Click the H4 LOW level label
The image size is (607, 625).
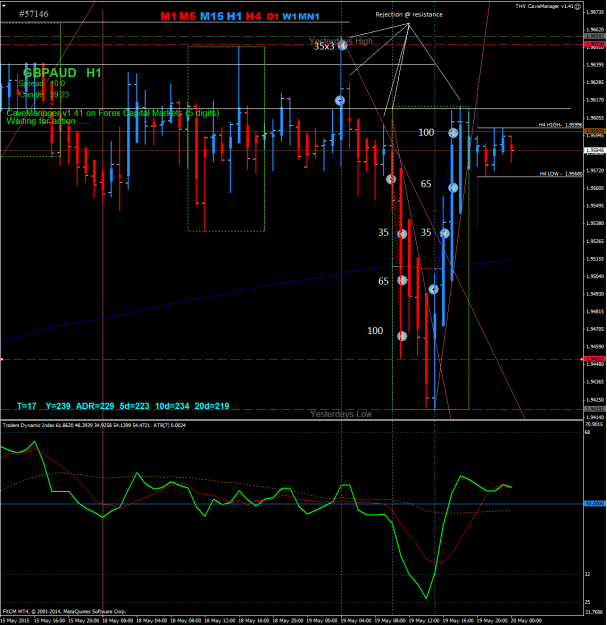(561, 174)
